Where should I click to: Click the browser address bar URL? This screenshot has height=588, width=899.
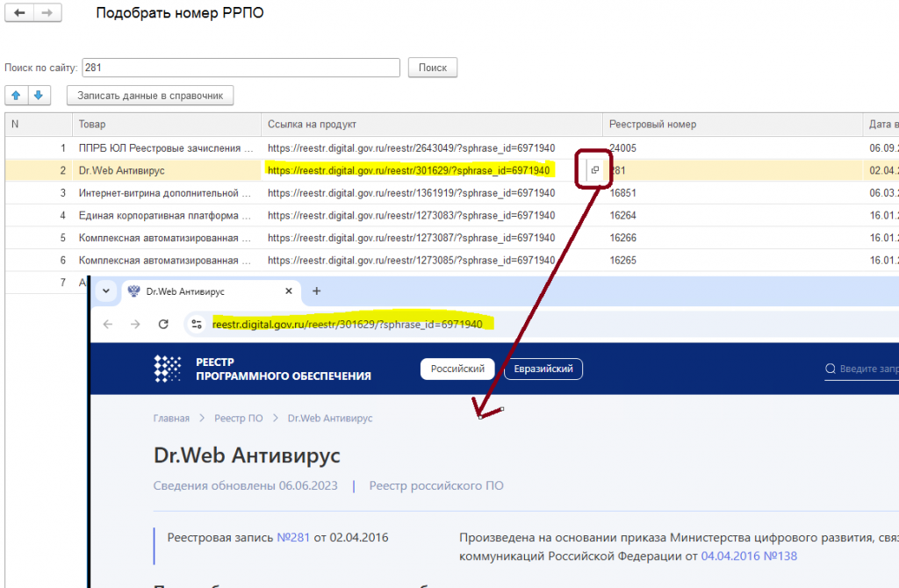348,325
